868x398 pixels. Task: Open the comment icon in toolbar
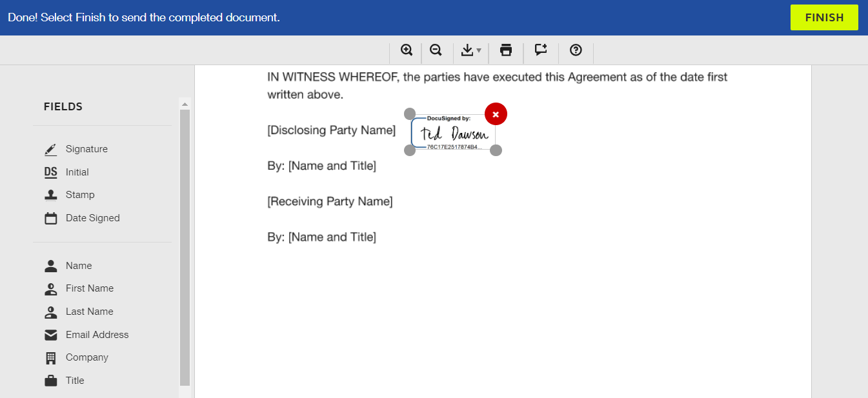coord(541,50)
